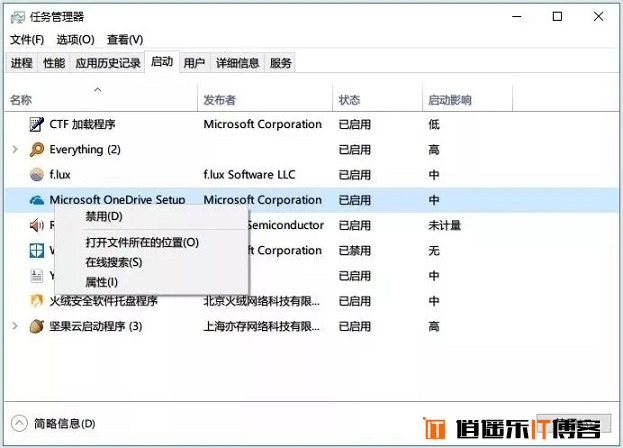Choose 在线搜索(S) in context menu

[151, 262]
